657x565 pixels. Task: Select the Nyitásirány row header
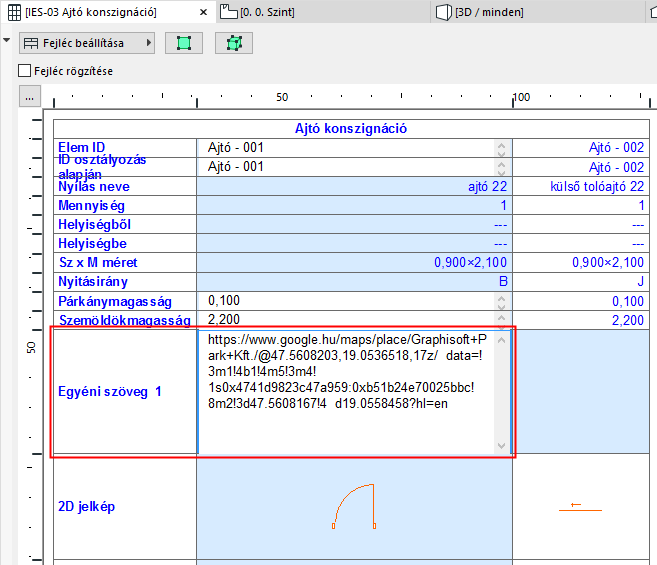(x=125, y=282)
